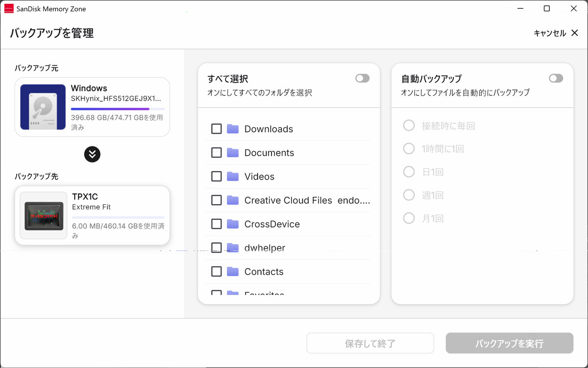Click the Windows hard drive source icon
This screenshot has height=368, width=588.
tap(43, 107)
